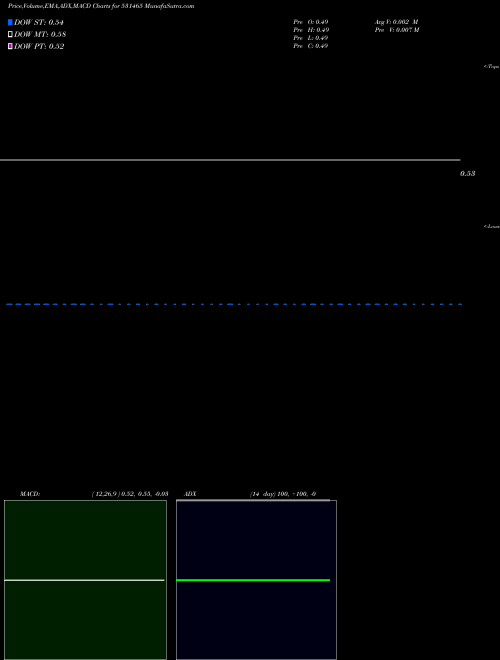Click the blue DOW ST legend swatch
The image size is (500, 660).
pyautogui.click(x=10, y=22)
